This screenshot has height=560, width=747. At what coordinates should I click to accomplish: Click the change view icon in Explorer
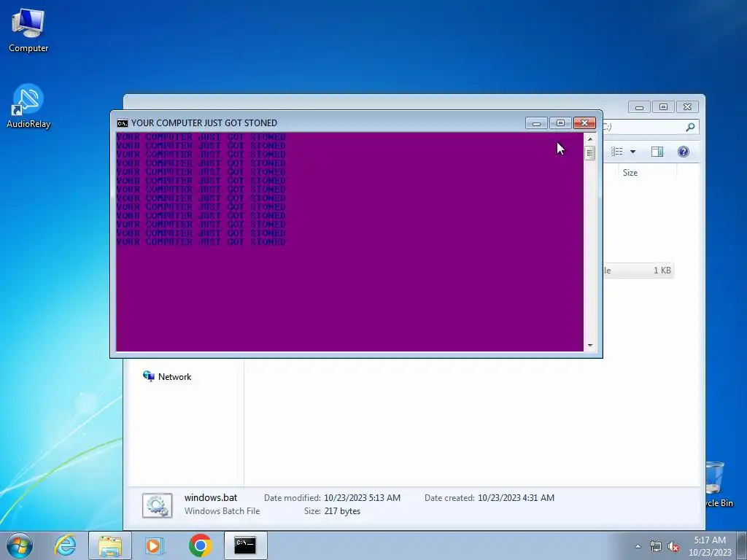click(617, 152)
